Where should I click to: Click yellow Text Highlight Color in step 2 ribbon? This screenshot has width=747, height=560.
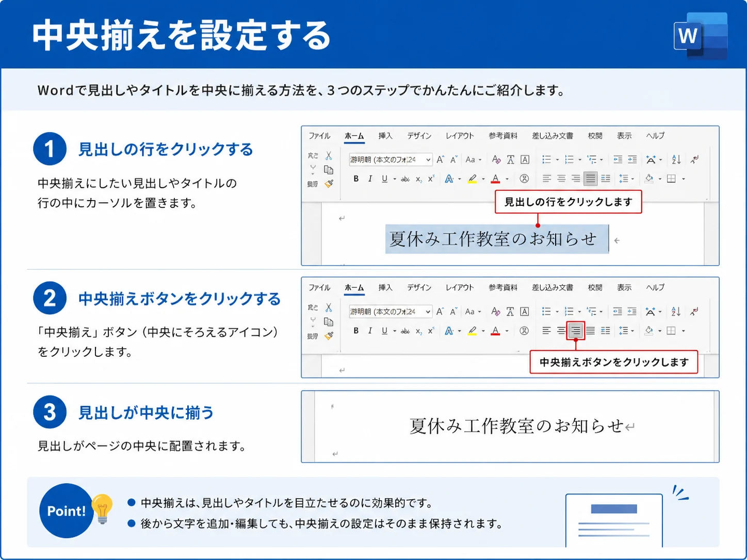[472, 331]
